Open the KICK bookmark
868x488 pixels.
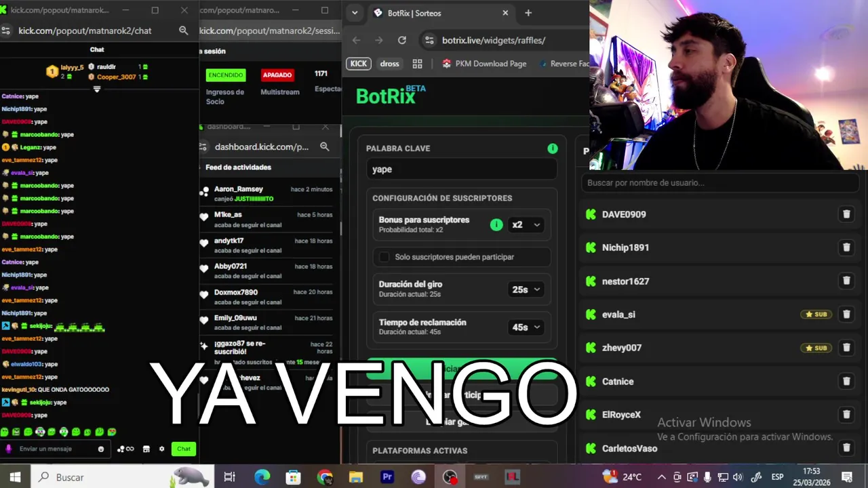point(359,64)
